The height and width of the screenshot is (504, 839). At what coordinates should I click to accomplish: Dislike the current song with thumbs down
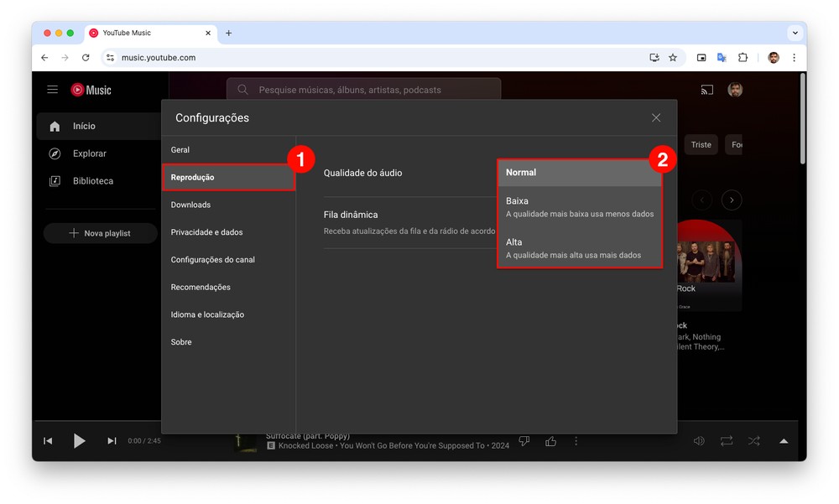(x=524, y=441)
